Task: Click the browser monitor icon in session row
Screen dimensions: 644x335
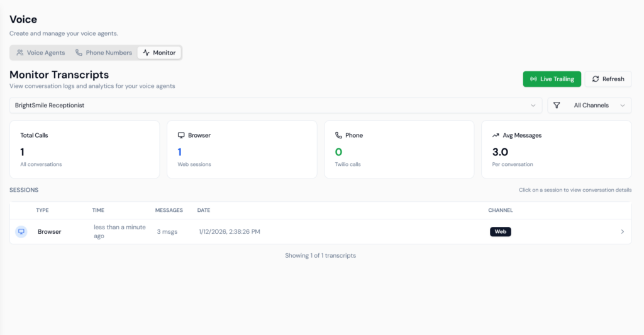Action: [21, 231]
